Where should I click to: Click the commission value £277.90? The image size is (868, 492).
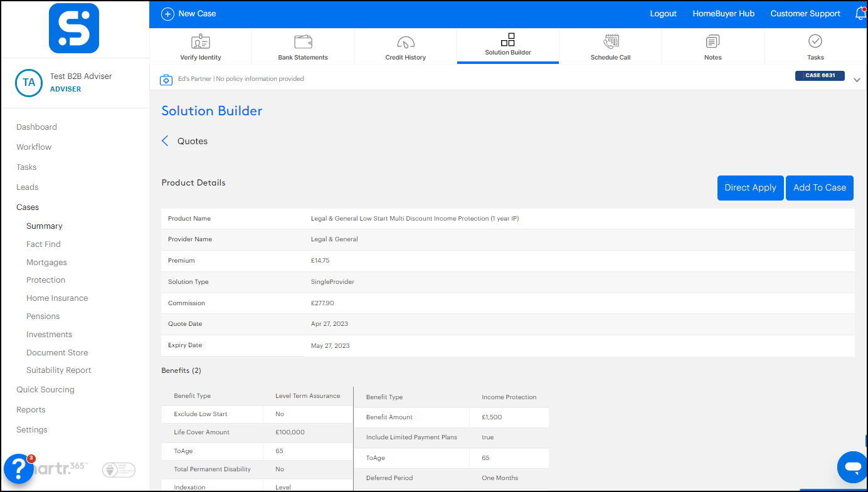tap(322, 303)
